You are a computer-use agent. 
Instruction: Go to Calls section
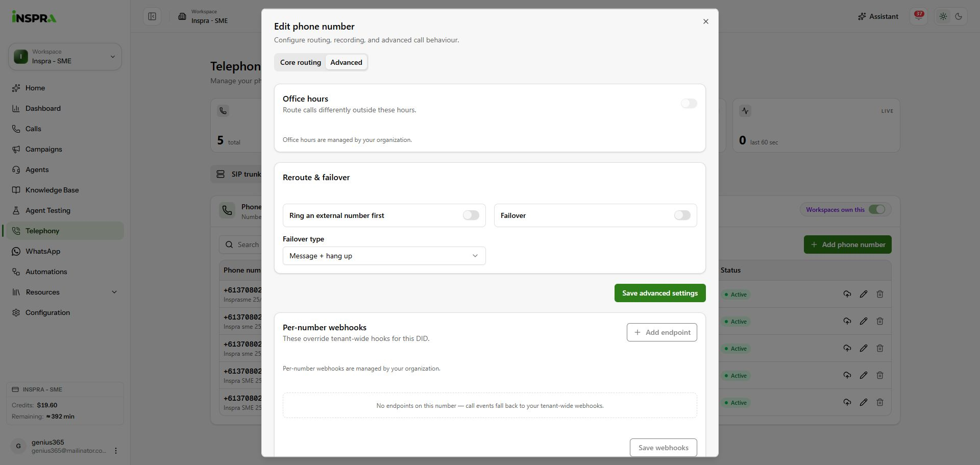tap(65, 129)
